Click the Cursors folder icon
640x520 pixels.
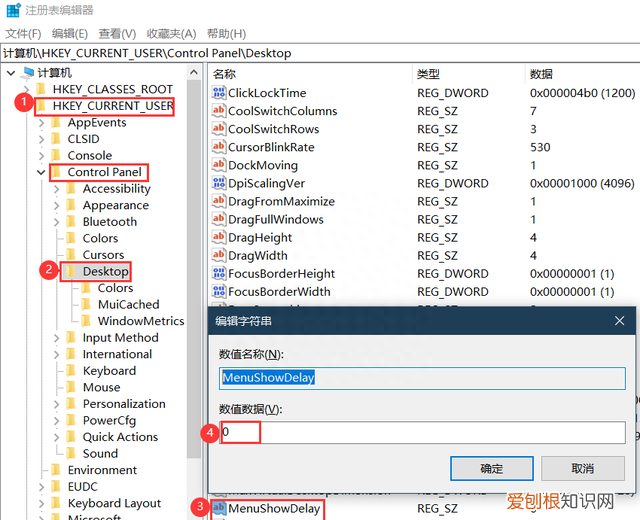point(71,255)
